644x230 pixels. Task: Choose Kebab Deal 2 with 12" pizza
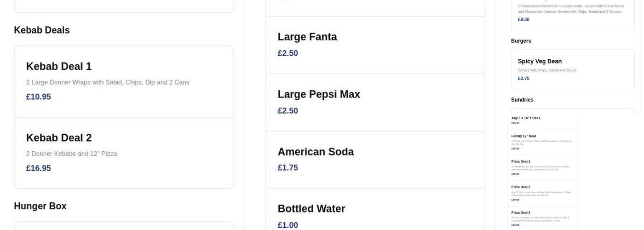[123, 153]
